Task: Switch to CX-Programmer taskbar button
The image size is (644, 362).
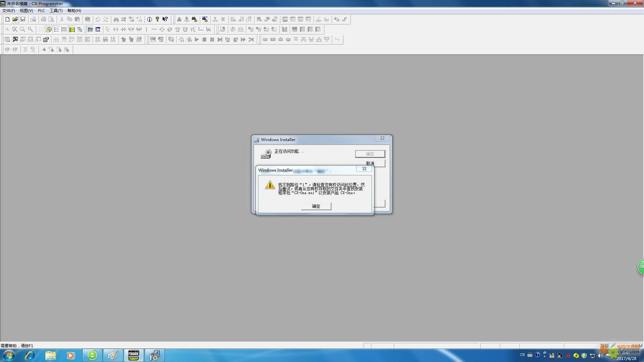Action: pos(133,355)
